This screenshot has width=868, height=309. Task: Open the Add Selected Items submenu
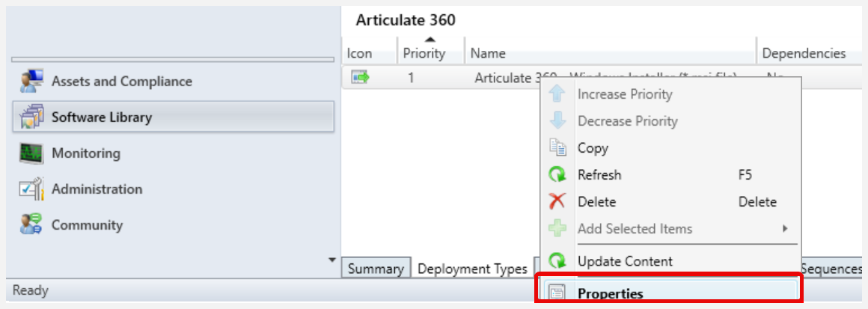click(671, 228)
